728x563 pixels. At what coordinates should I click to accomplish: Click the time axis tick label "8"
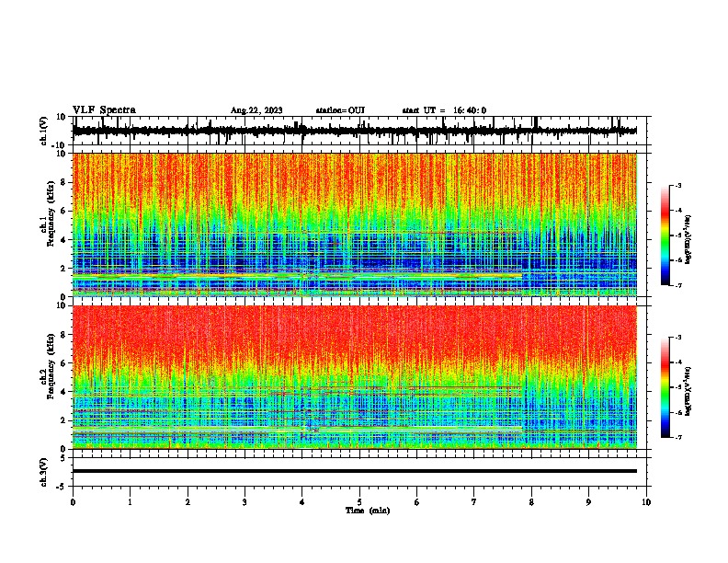(531, 502)
